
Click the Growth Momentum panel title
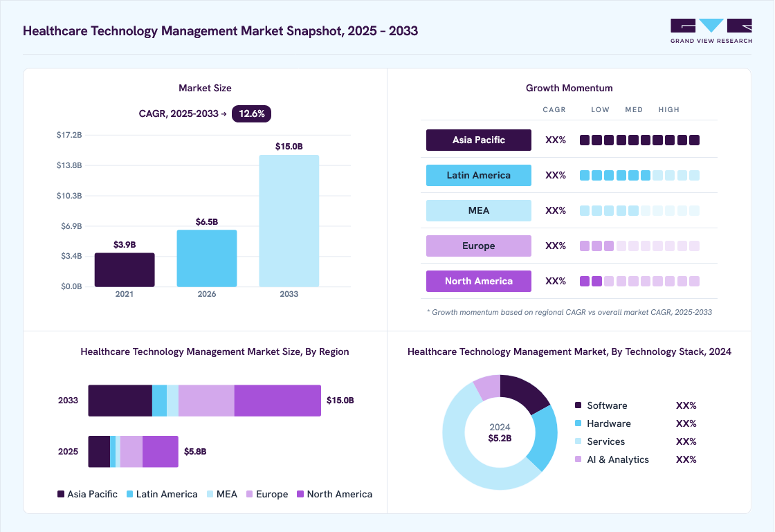[x=569, y=88]
